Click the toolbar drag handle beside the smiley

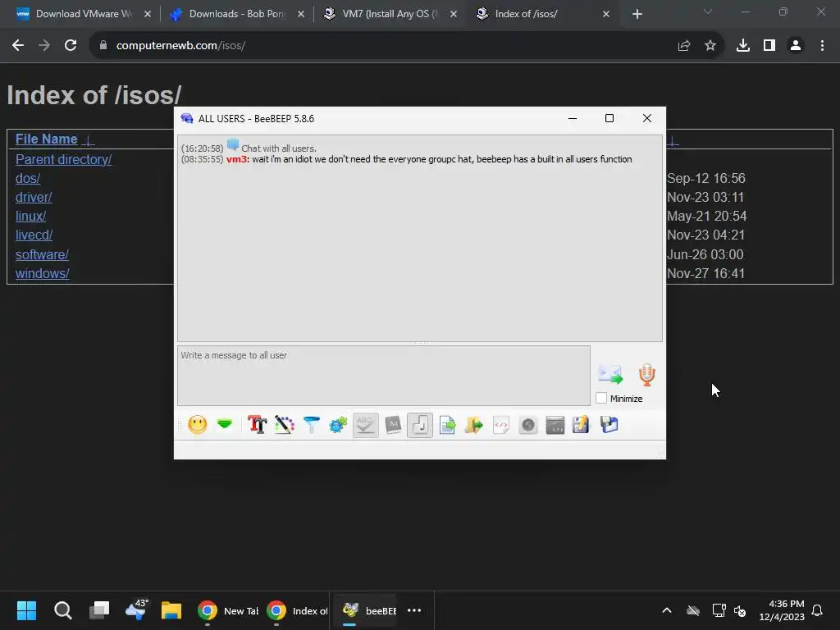pyautogui.click(x=180, y=425)
